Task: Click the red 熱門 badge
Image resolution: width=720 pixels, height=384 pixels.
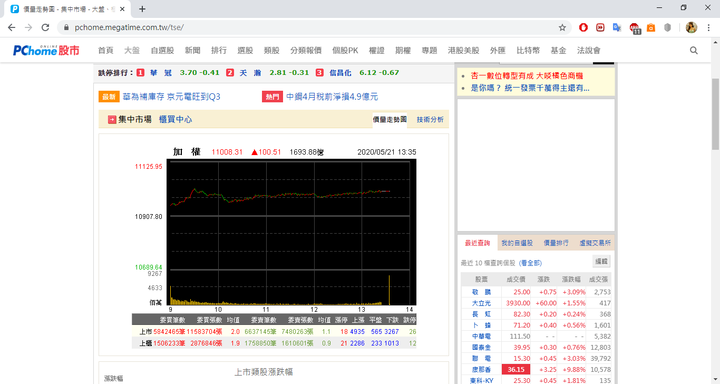Action: tap(272, 96)
